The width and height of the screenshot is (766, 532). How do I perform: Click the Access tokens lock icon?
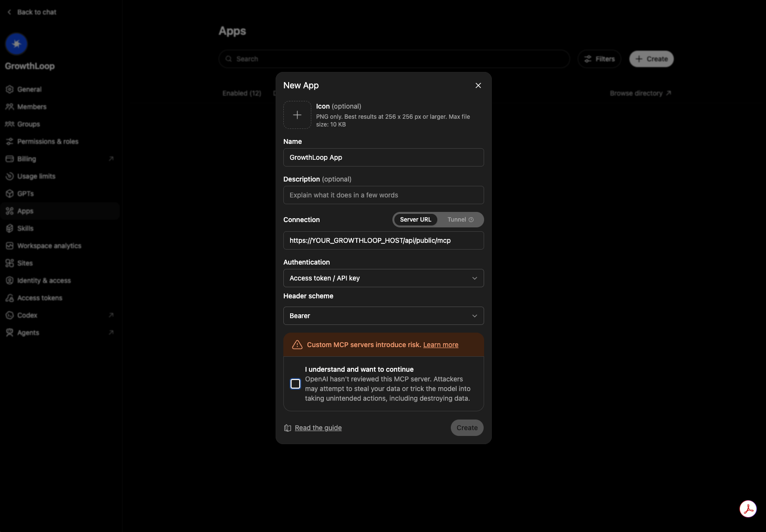pyautogui.click(x=10, y=298)
